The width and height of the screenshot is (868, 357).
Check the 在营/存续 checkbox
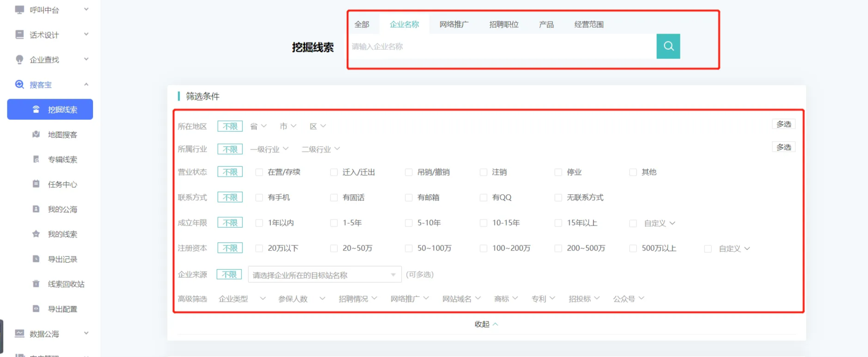[x=259, y=172]
